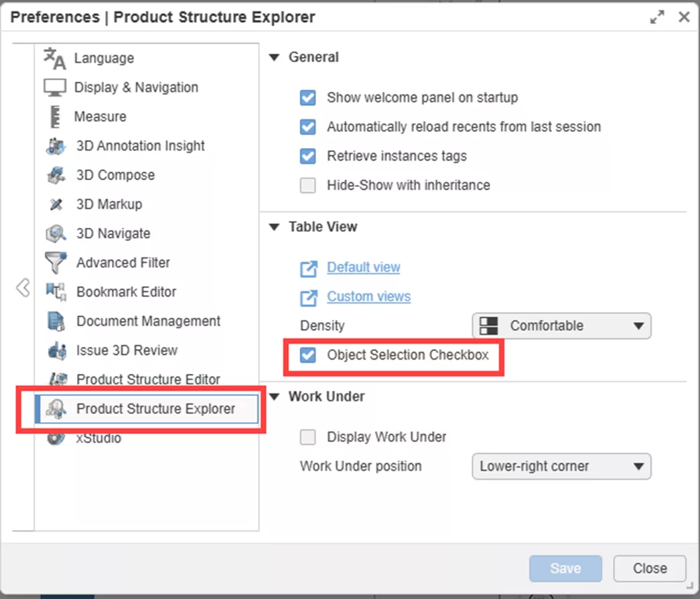The height and width of the screenshot is (599, 700).
Task: Open the 3D Annotation Insight icon
Action: [55, 145]
